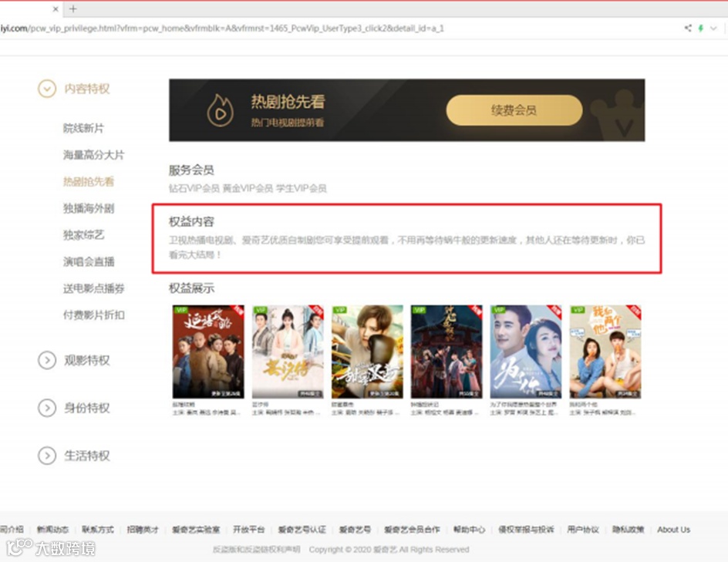
Task: Select 演唱会直播 in the sidebar
Action: point(89,262)
